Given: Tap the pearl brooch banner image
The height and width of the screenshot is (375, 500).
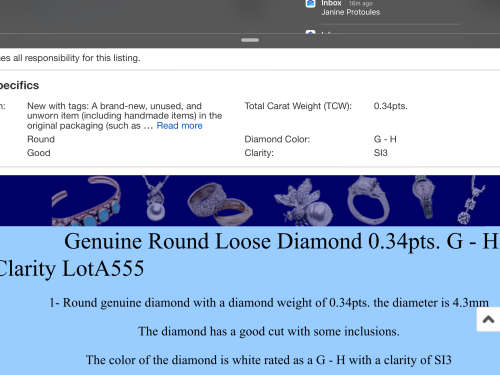Looking at the screenshot, I should (303, 203).
